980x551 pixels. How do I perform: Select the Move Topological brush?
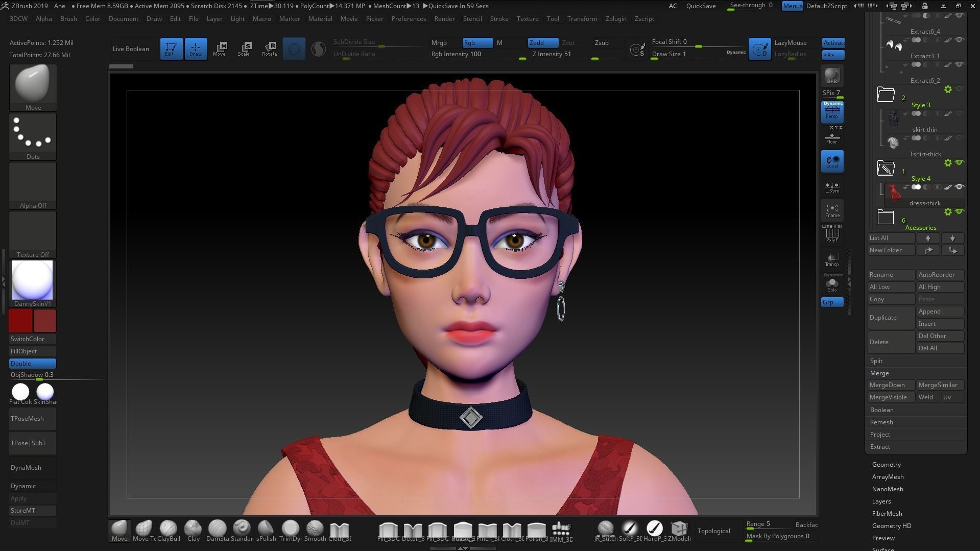tap(144, 531)
